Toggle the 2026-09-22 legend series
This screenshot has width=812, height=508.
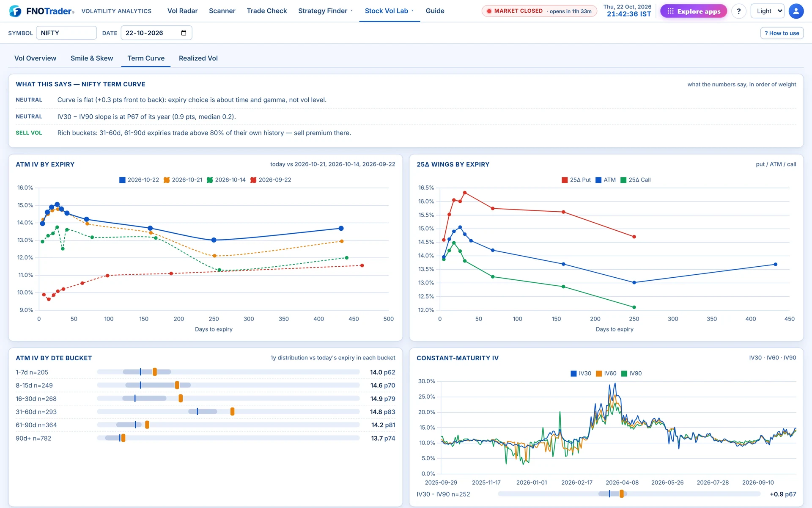[271, 180]
